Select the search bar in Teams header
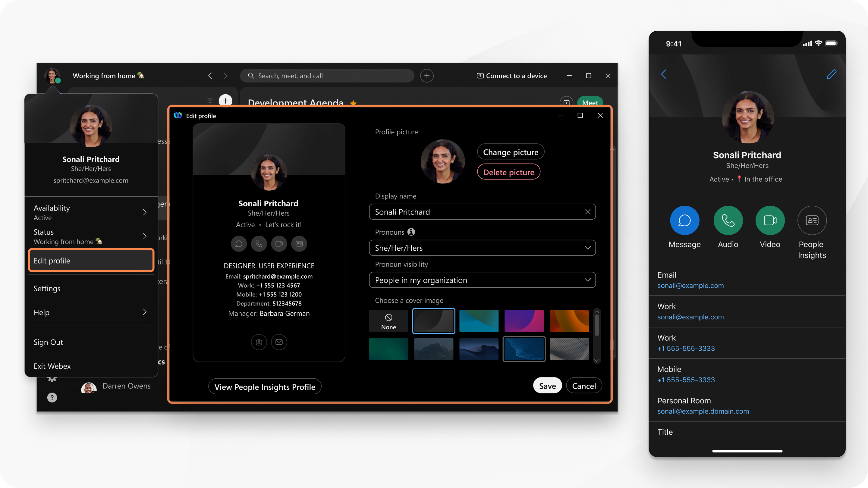 click(x=329, y=76)
